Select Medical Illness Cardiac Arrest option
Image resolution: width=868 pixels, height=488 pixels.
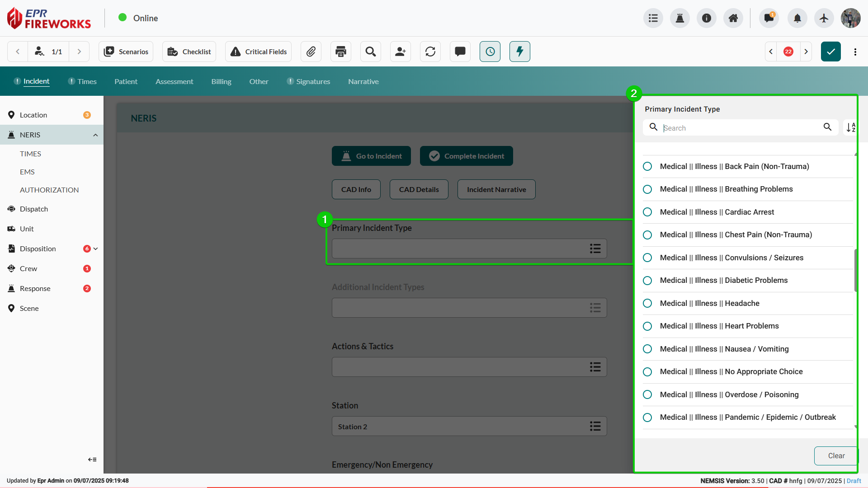647,212
